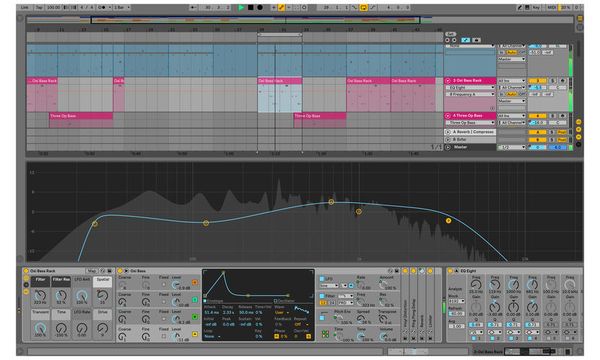Fold the A Three Op Bass track
This screenshot has width=600, height=360.
click(448, 116)
